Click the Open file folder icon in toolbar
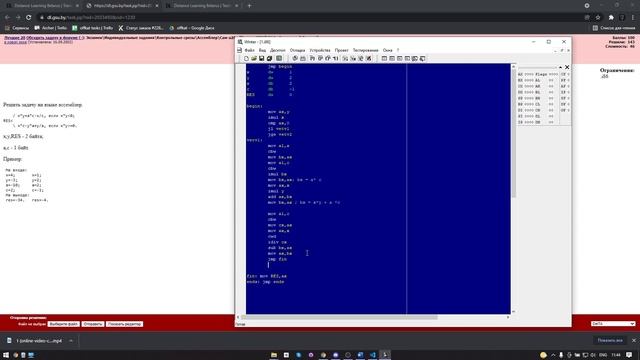The image size is (640, 360). 254,58
